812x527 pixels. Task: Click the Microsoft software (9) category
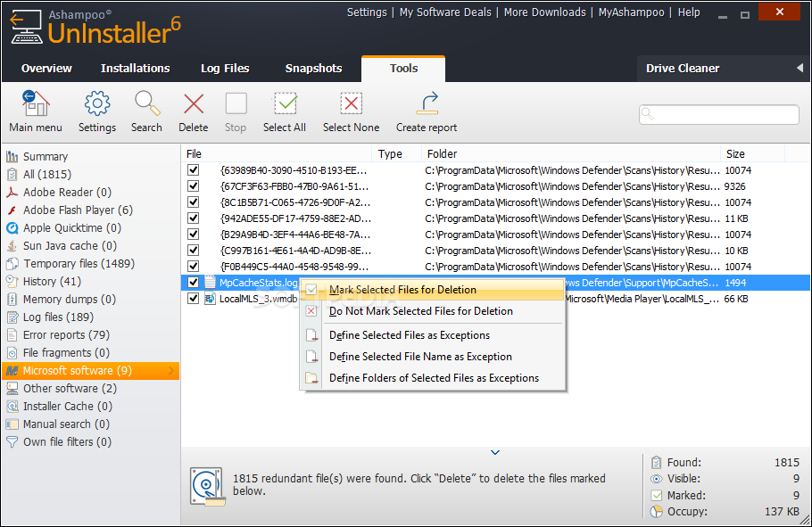[x=91, y=371]
